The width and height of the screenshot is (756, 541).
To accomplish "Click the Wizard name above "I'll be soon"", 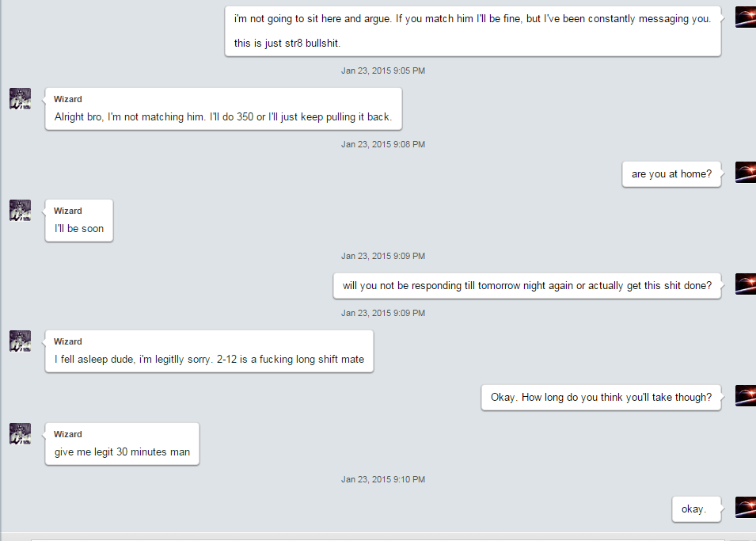I will (67, 211).
